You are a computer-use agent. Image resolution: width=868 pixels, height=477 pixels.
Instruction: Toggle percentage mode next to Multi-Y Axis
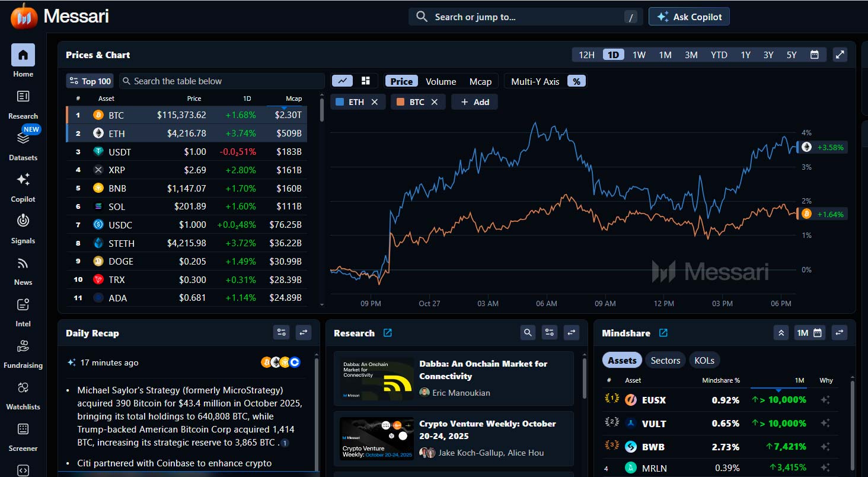[576, 81]
